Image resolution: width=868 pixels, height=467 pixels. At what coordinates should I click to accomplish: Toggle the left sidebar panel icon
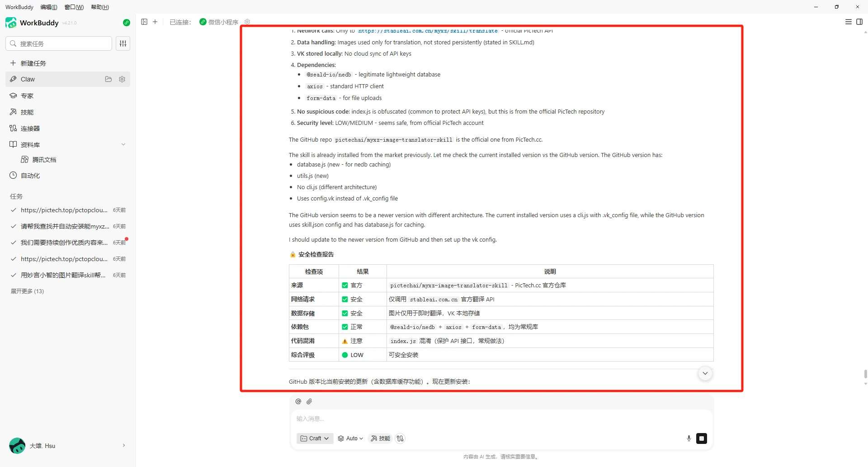click(x=144, y=22)
